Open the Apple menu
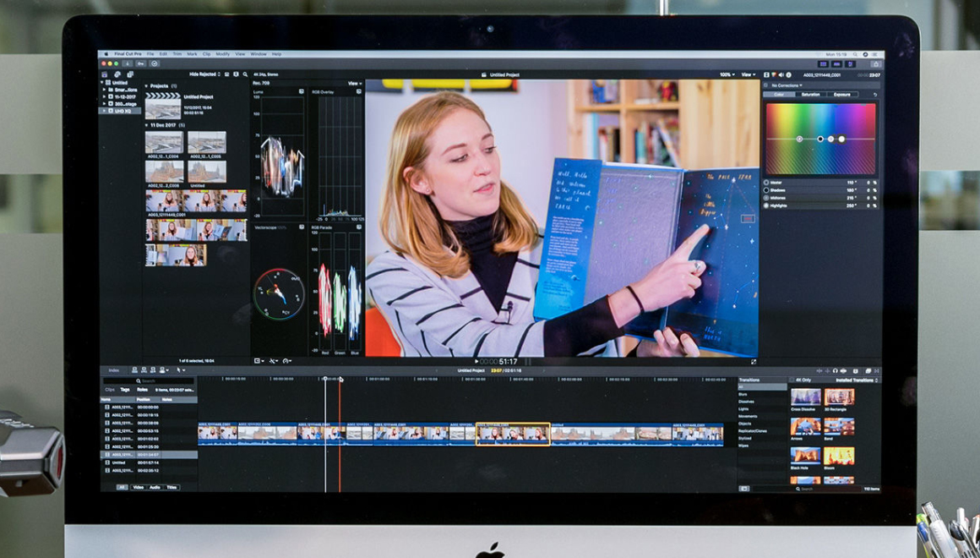This screenshot has height=558, width=980. tap(106, 54)
